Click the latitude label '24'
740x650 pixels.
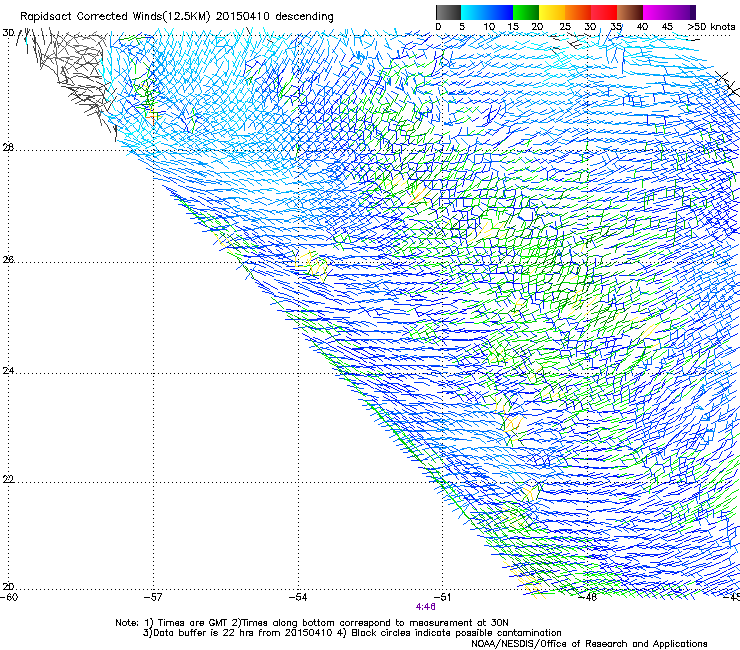(x=8, y=371)
